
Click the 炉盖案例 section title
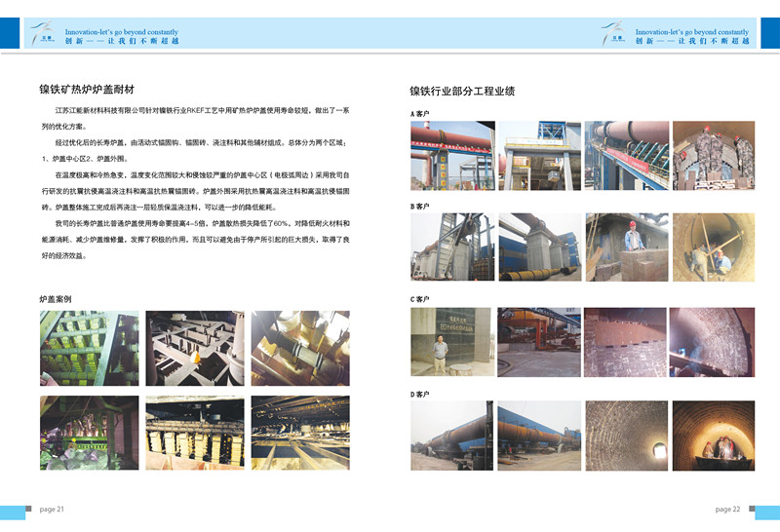pyautogui.click(x=56, y=298)
